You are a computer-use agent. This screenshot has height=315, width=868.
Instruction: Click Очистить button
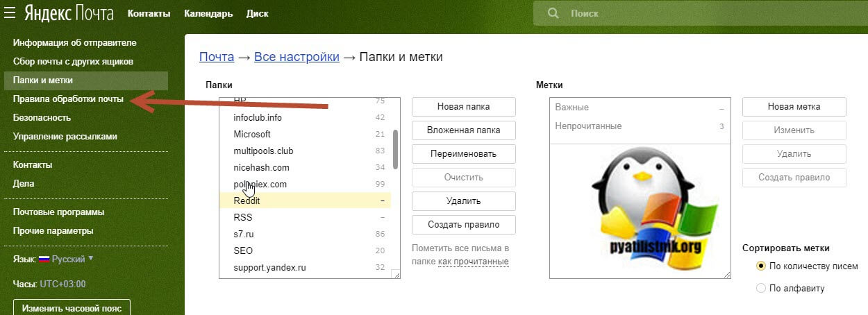464,178
